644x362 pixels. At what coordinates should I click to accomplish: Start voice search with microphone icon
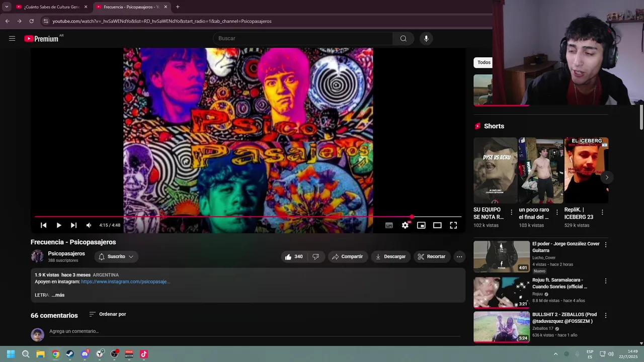click(x=426, y=39)
